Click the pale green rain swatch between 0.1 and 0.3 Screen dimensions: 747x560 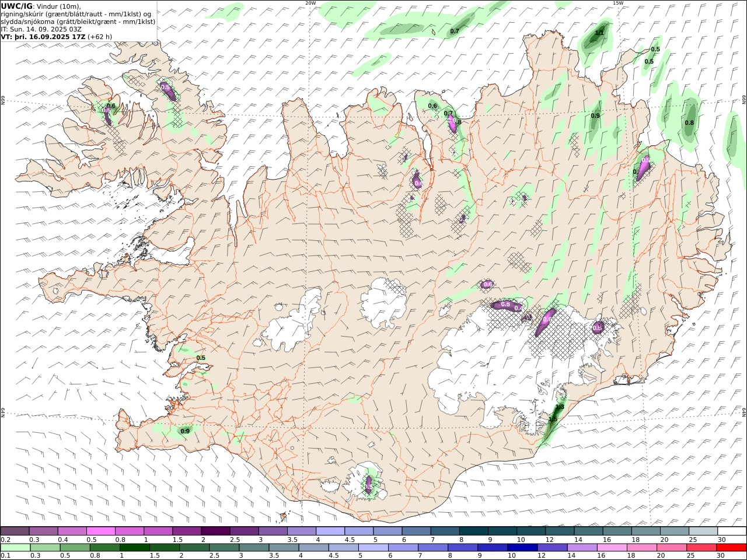tap(15, 548)
